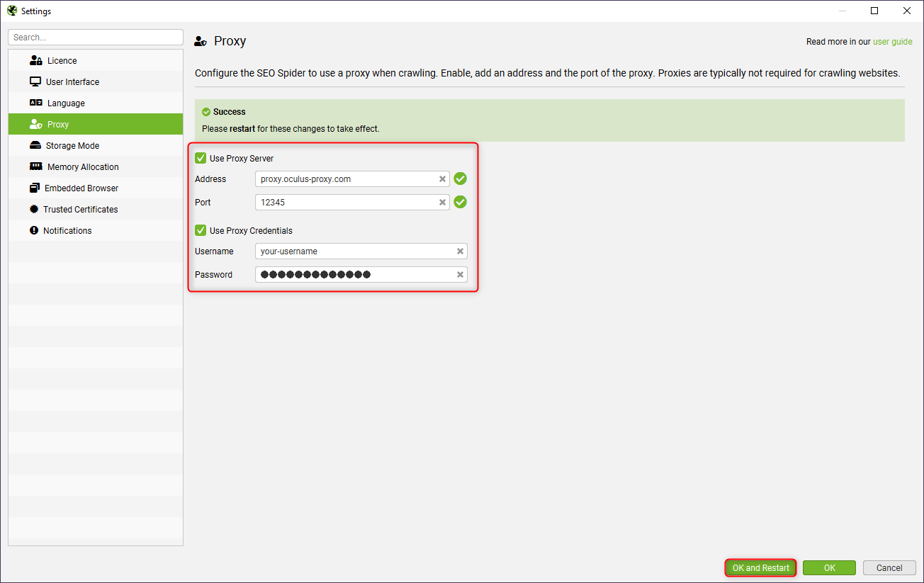
Task: Click the Success checkmark icon
Action: point(206,112)
